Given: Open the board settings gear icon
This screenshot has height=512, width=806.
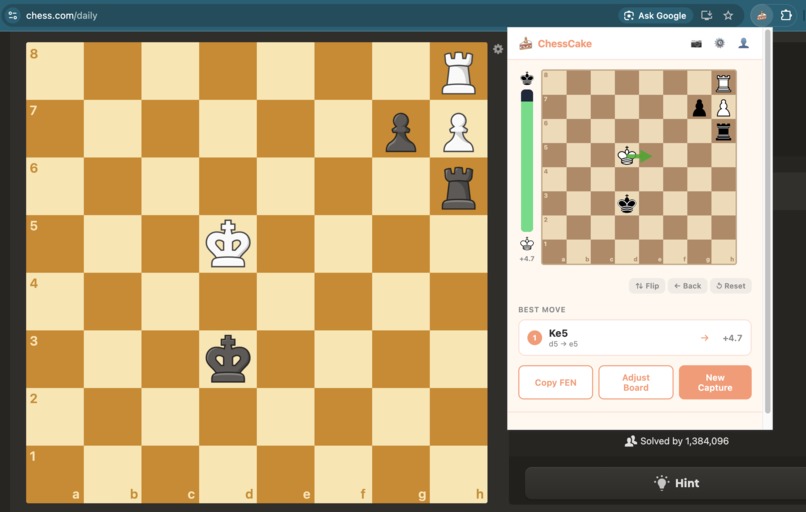Looking at the screenshot, I should click(498, 49).
